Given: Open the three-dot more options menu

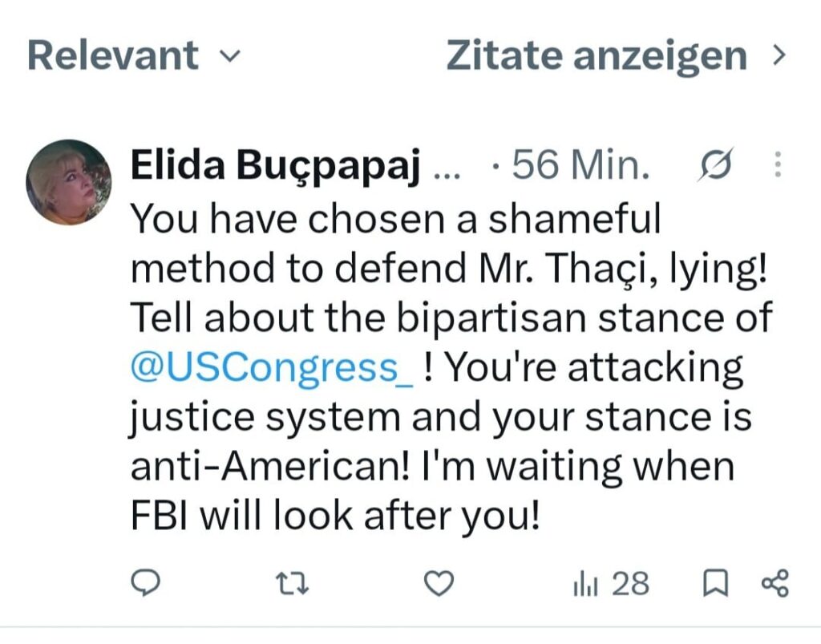Looking at the screenshot, I should pyautogui.click(x=778, y=164).
